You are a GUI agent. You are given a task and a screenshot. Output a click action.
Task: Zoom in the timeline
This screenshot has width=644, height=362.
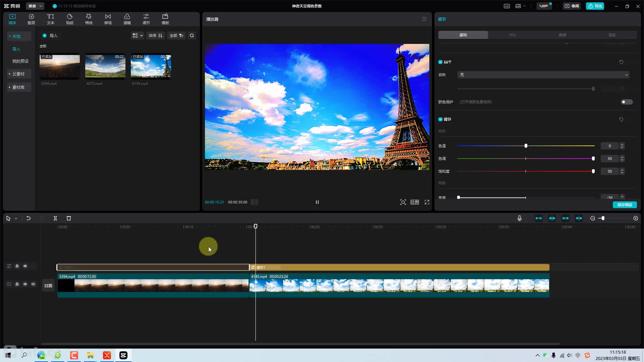pyautogui.click(x=636, y=218)
